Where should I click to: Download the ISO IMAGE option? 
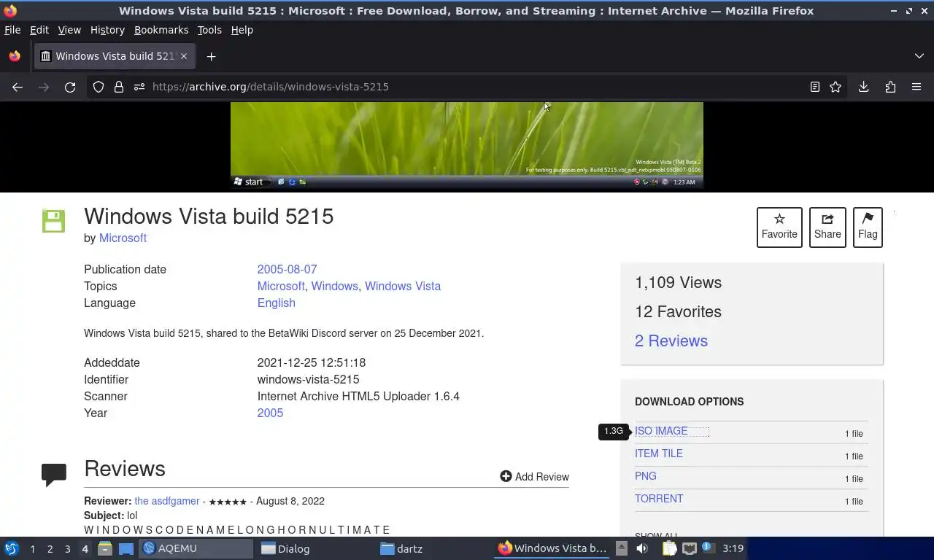point(661,431)
